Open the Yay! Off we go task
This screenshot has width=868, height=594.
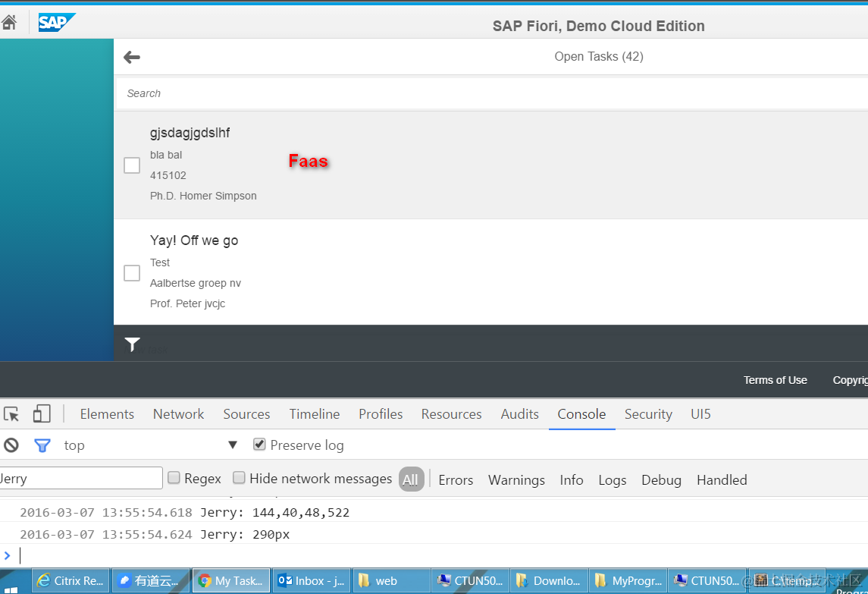(194, 240)
